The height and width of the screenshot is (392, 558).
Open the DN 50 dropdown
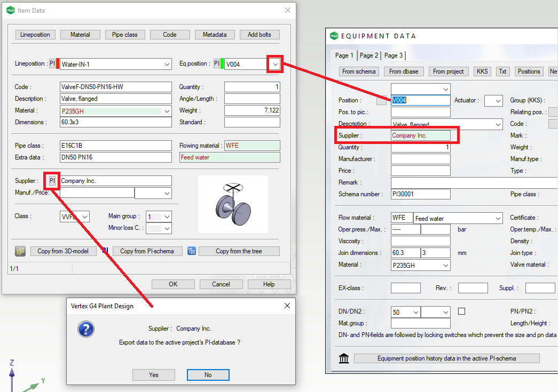point(415,312)
